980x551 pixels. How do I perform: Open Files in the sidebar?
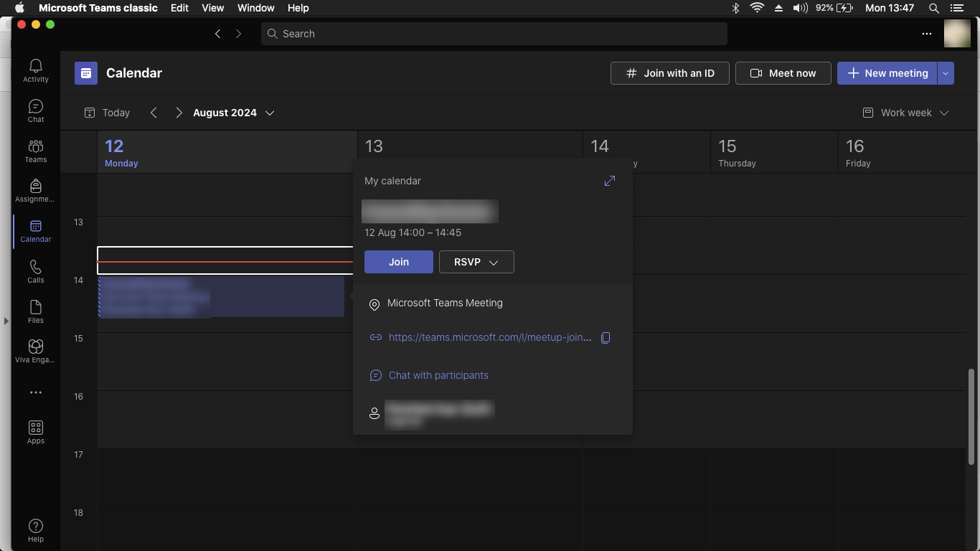[36, 311]
